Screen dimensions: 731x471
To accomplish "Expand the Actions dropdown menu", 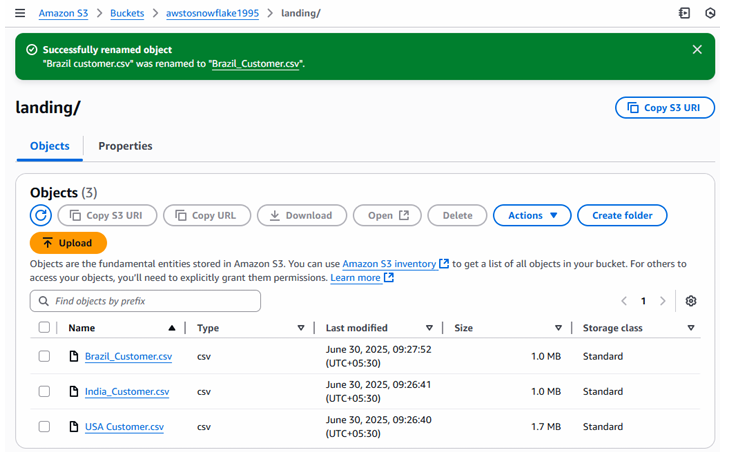I will tap(532, 215).
